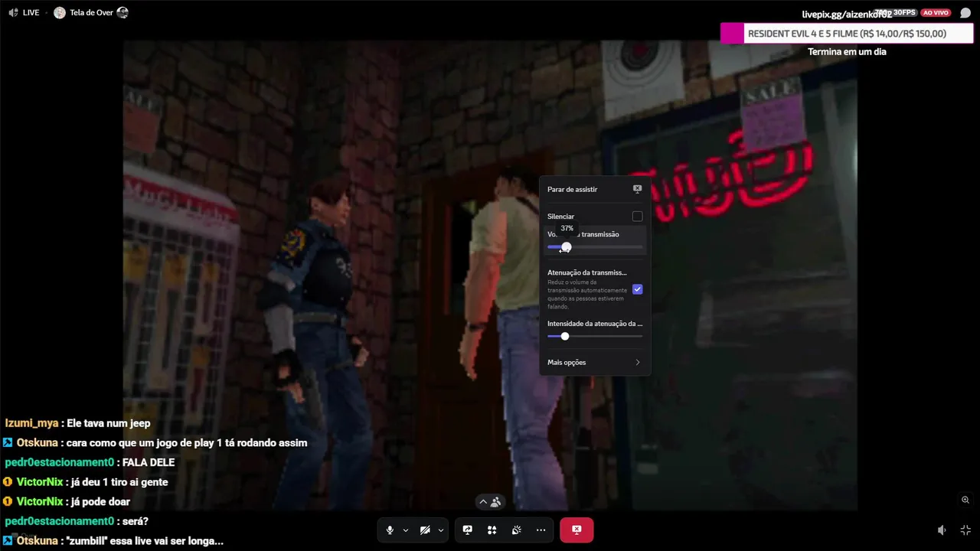Click 'livepix.gg/aizenkof02' link text

point(847,14)
